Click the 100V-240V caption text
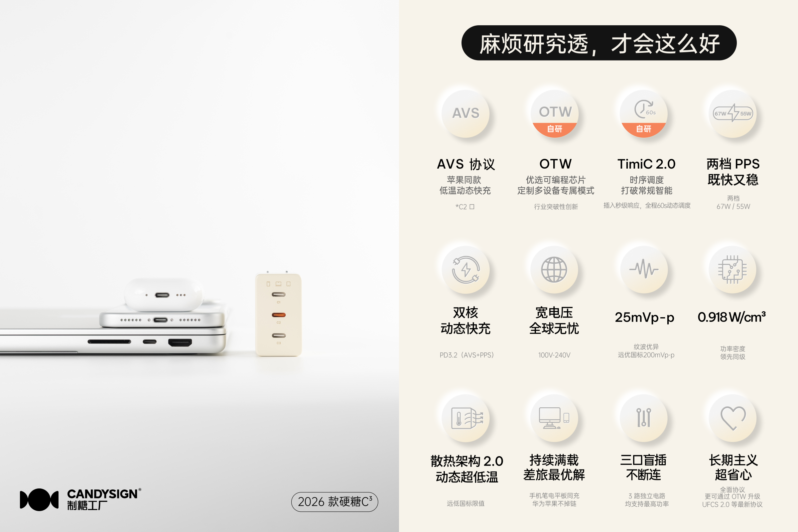The height and width of the screenshot is (532, 798). [554, 355]
